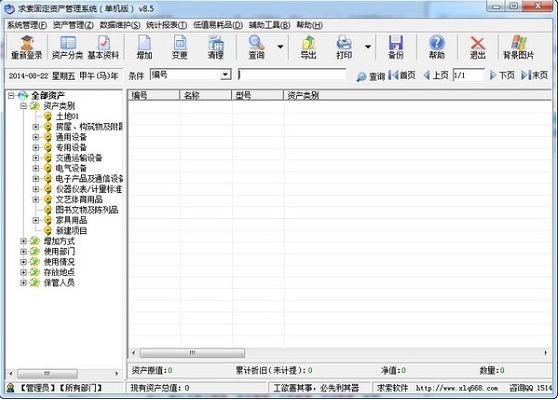Select 电子产品及通信设备 in the tree
The width and height of the screenshot is (558, 403).
pyautogui.click(x=89, y=179)
